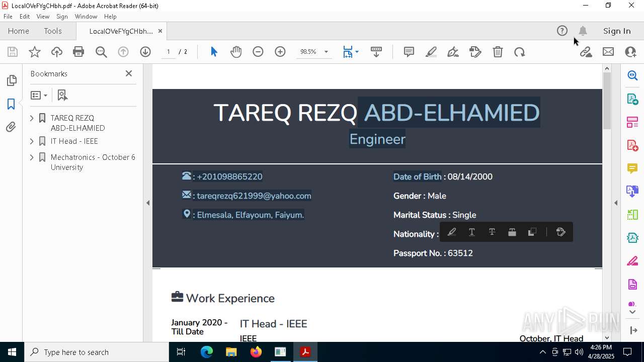Rotate page with the rotate icon
This screenshot has width=644, height=362.
point(520,52)
